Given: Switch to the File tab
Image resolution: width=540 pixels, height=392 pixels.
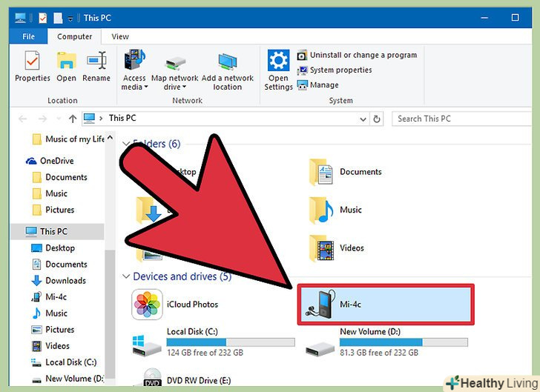Looking at the screenshot, I should click(28, 36).
